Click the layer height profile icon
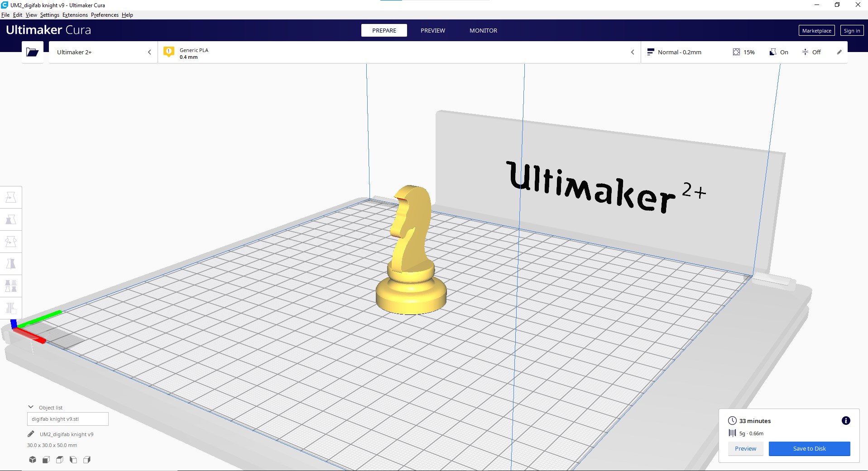The width and height of the screenshot is (868, 471). point(650,52)
